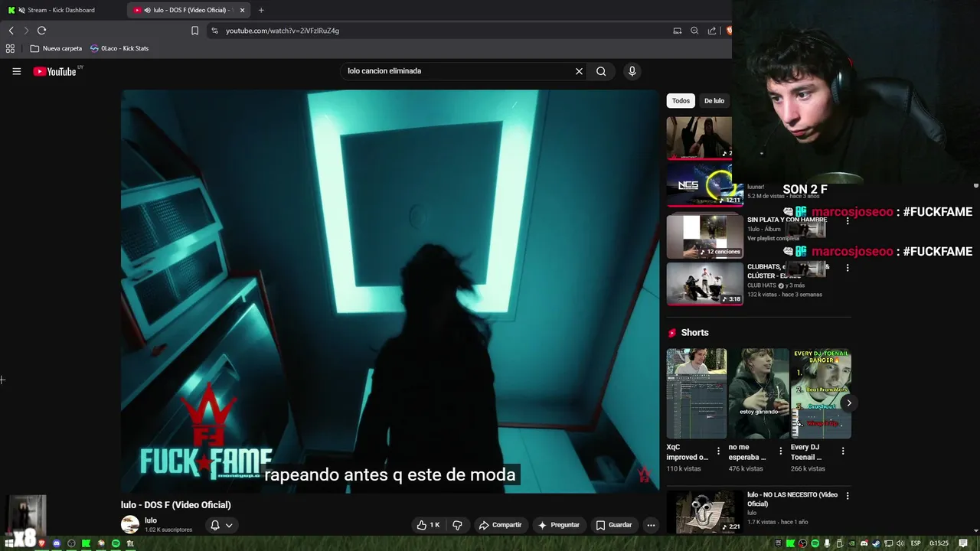Open the Every DJ Toenail Banger short
This screenshot has height=551, width=980.
tap(821, 393)
